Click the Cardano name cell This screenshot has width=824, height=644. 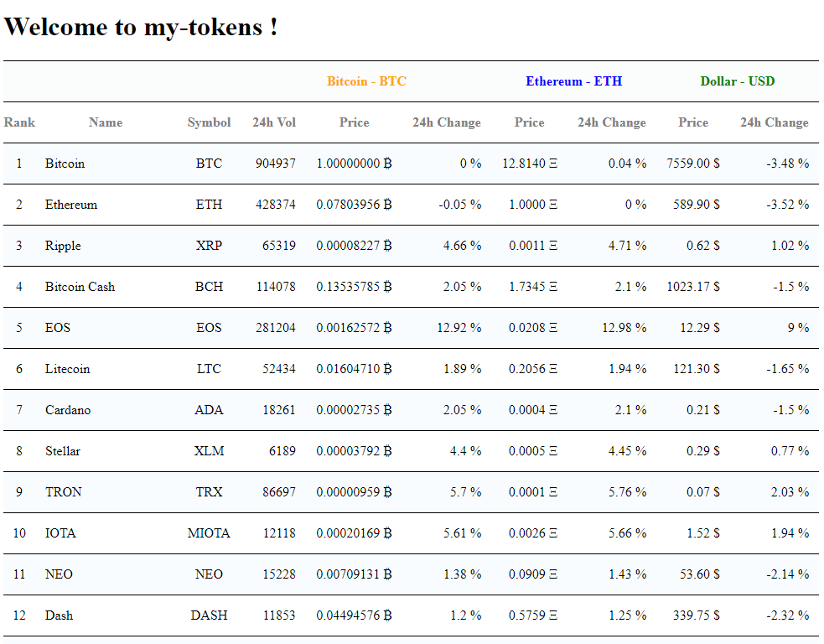point(68,409)
